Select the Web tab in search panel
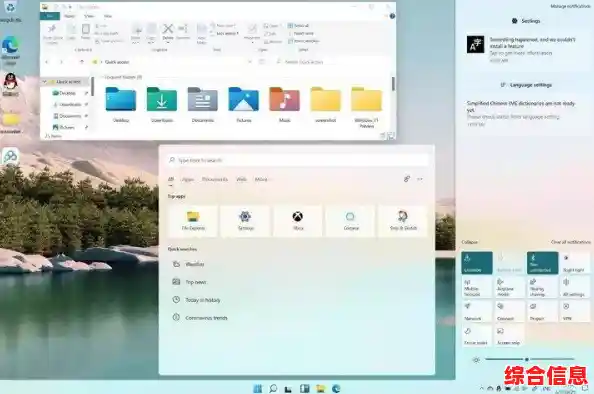 241,179
